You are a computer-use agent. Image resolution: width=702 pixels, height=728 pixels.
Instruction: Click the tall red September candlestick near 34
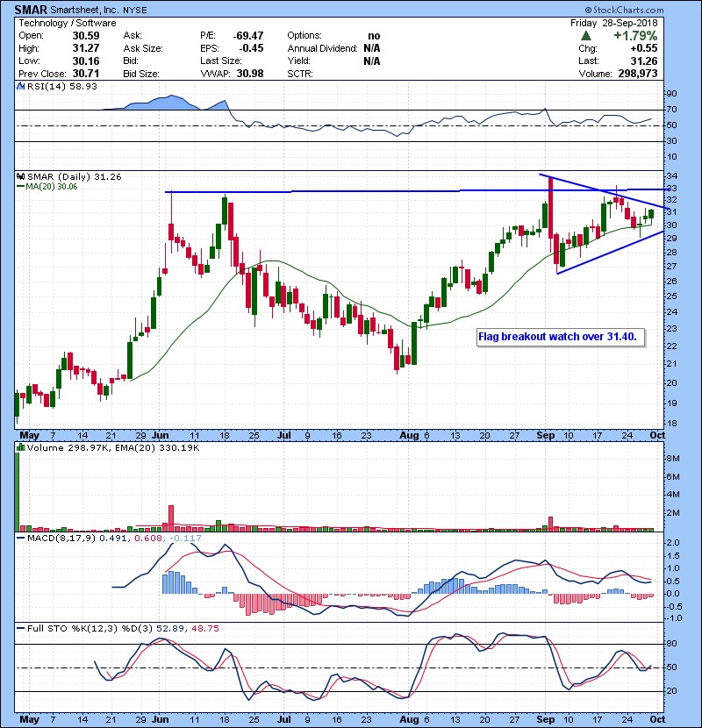click(550, 208)
